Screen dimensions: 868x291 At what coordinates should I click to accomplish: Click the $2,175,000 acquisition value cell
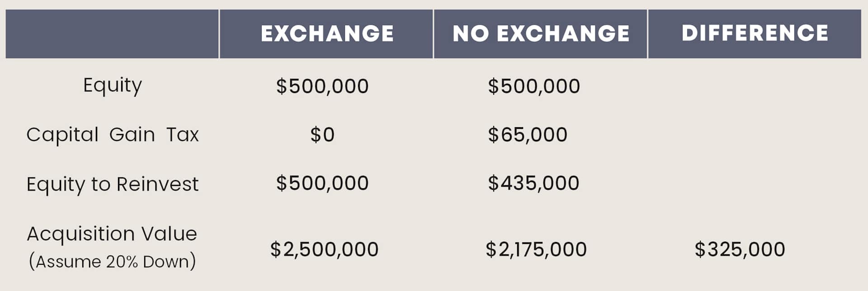point(536,249)
